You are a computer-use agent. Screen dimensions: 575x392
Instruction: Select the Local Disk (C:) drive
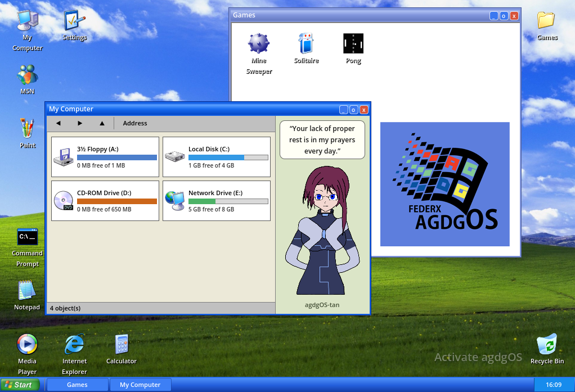(217, 157)
